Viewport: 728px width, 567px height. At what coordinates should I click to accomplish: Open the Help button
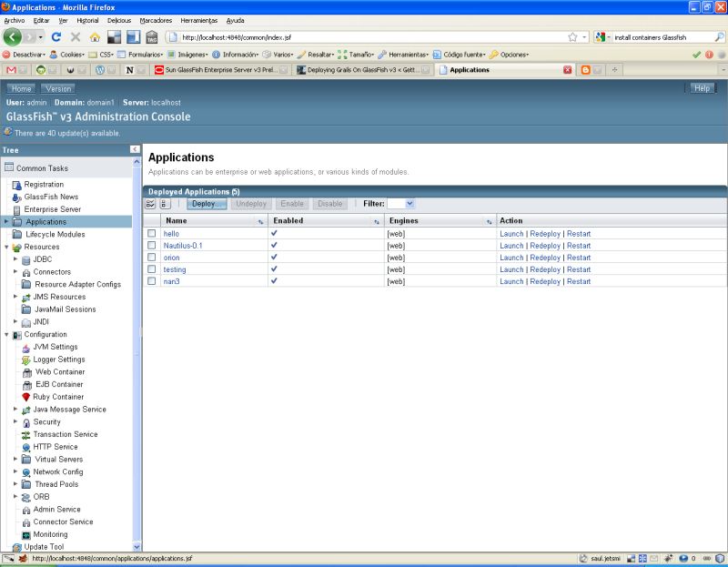coord(702,88)
